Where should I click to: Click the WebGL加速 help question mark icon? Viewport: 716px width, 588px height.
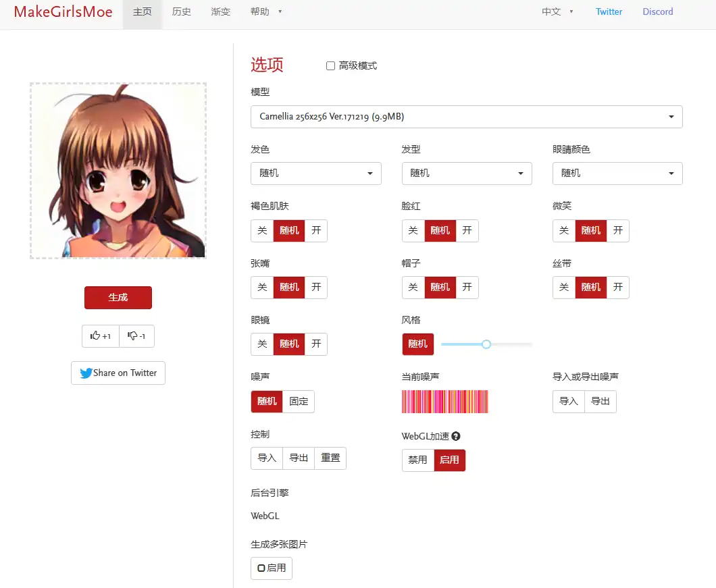[x=456, y=437]
